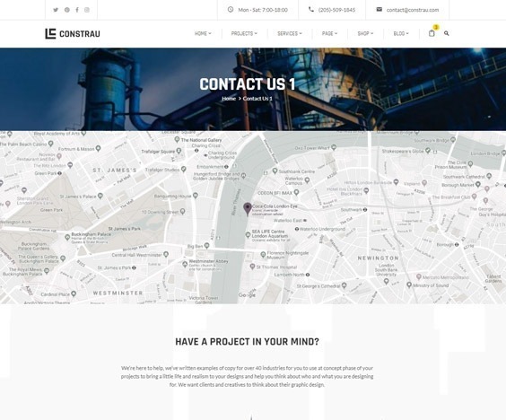Viewport: 506px width, 420px height.
Task: Follow the Home breadcrumb link
Action: pyautogui.click(x=229, y=99)
